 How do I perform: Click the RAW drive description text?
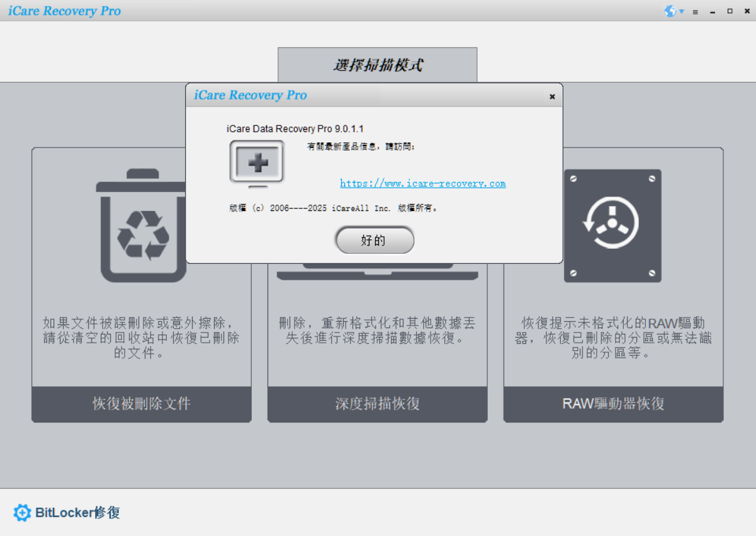tap(614, 338)
